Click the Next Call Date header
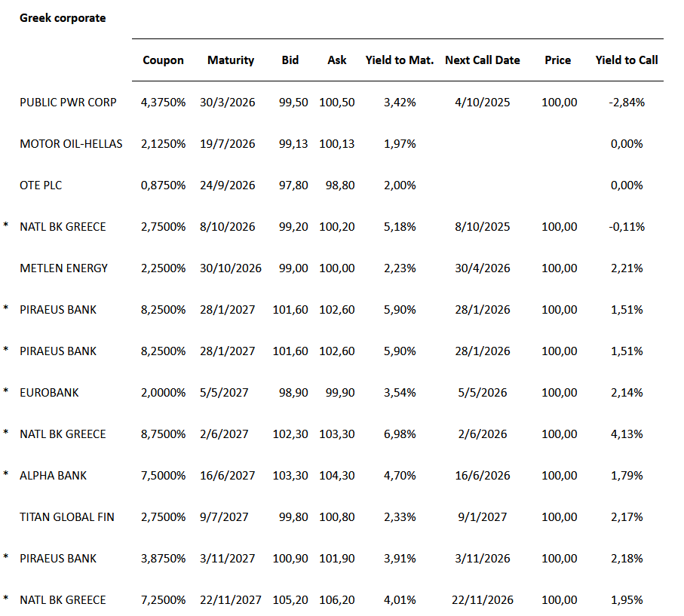The image size is (684, 616). tap(483, 60)
